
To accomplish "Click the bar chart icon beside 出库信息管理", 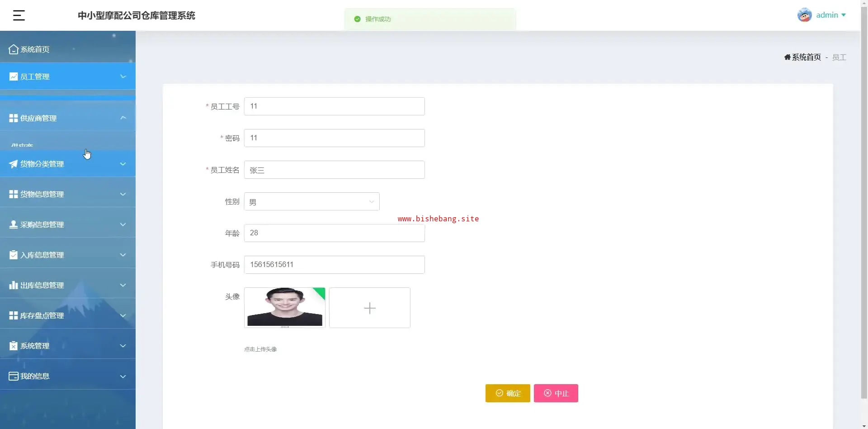I will pyautogui.click(x=14, y=285).
